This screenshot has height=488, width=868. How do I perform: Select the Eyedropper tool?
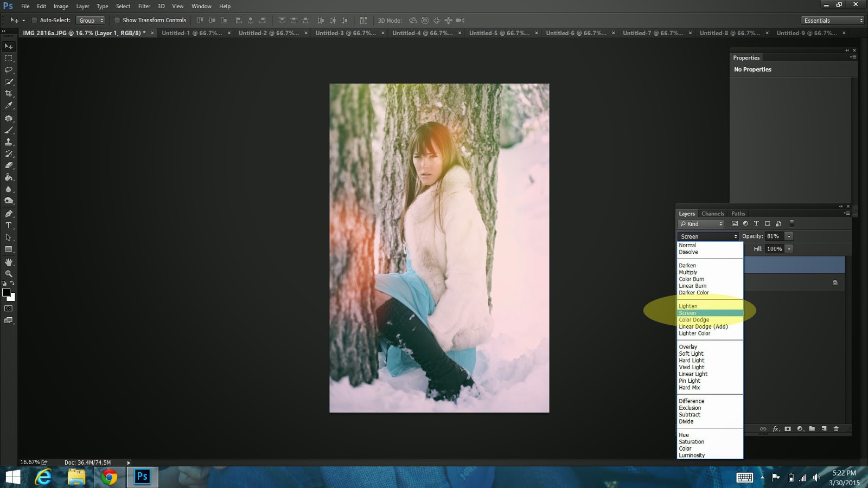tap(9, 106)
